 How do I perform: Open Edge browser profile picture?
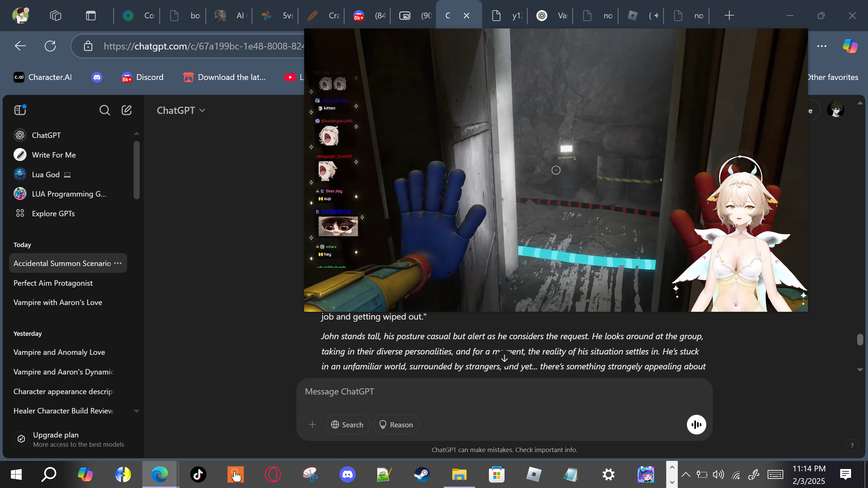click(x=20, y=15)
